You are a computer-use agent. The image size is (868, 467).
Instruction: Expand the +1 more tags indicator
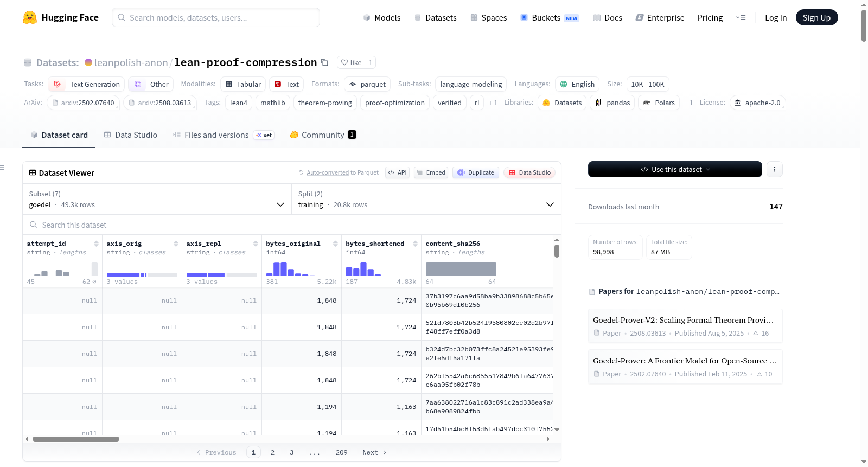[x=493, y=103]
